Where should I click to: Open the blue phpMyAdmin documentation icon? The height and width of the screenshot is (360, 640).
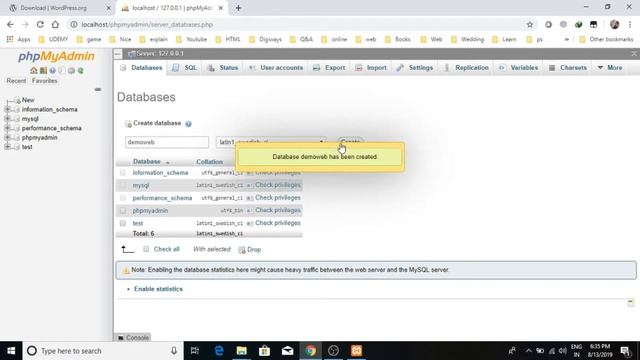[53, 71]
